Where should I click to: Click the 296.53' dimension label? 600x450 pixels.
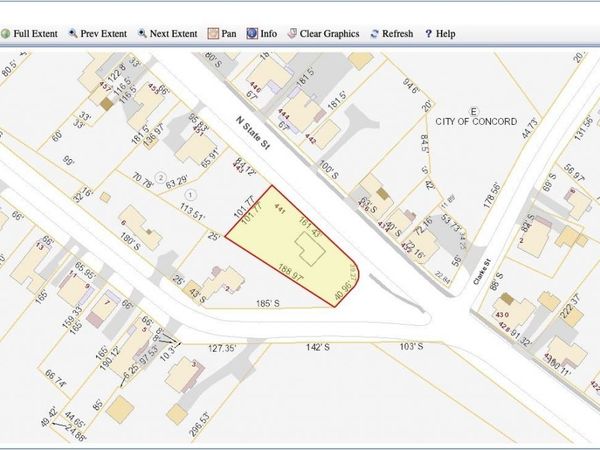[x=200, y=424]
